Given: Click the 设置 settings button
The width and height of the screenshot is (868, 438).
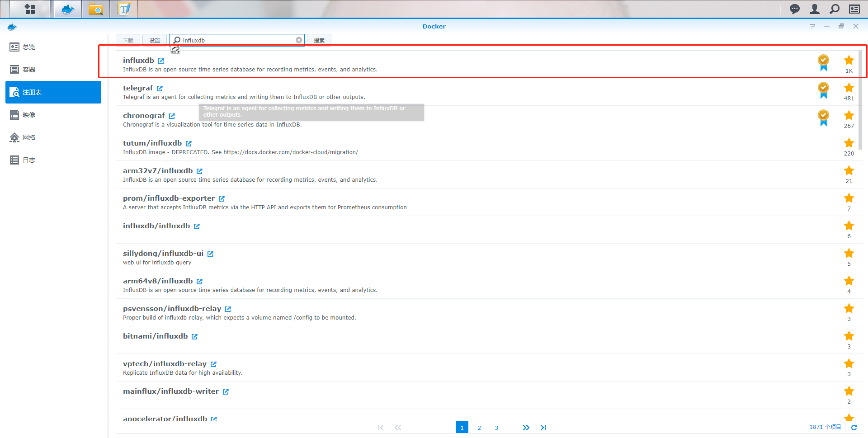Looking at the screenshot, I should [x=155, y=40].
